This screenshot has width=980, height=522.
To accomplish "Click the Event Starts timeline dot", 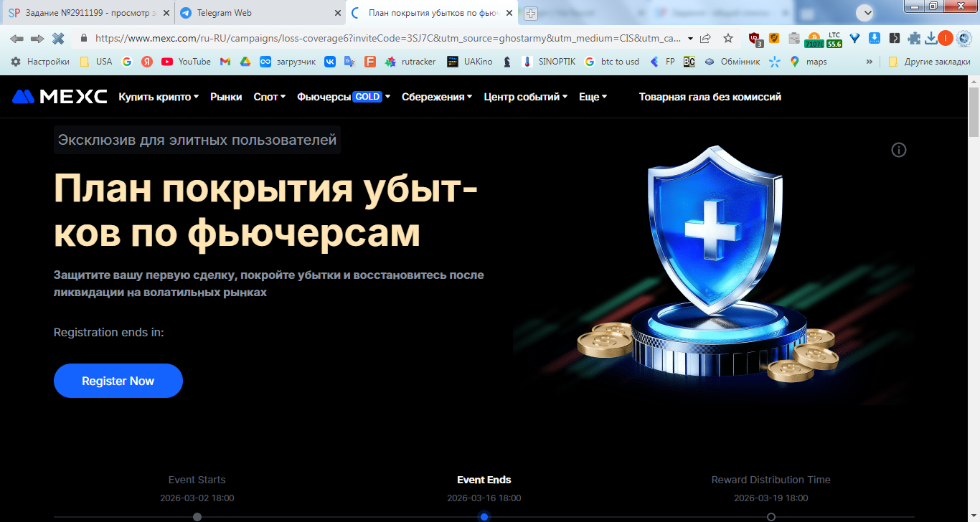I will pos(197,517).
